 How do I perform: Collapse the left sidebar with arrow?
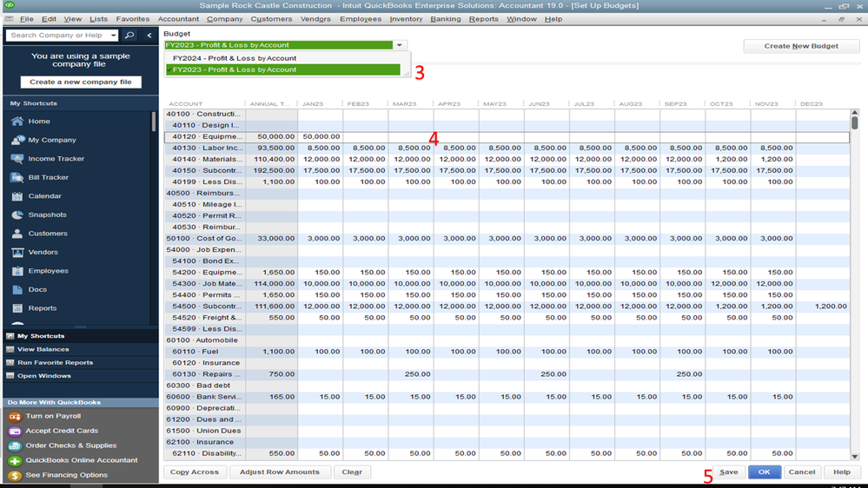(x=149, y=36)
